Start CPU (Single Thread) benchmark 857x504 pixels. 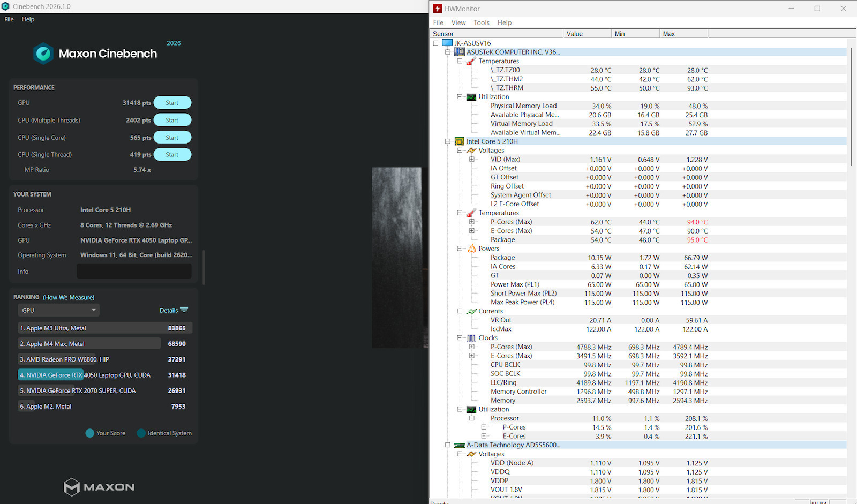click(x=172, y=155)
